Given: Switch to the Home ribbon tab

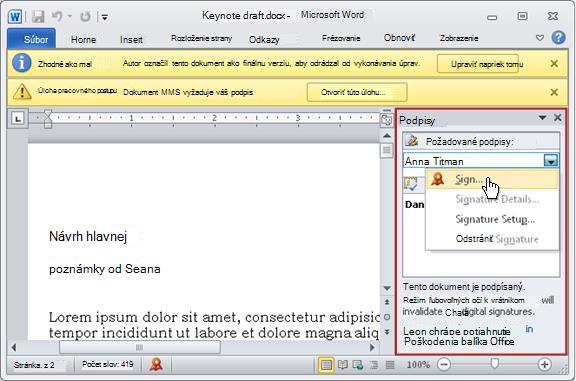Looking at the screenshot, I should coord(83,39).
